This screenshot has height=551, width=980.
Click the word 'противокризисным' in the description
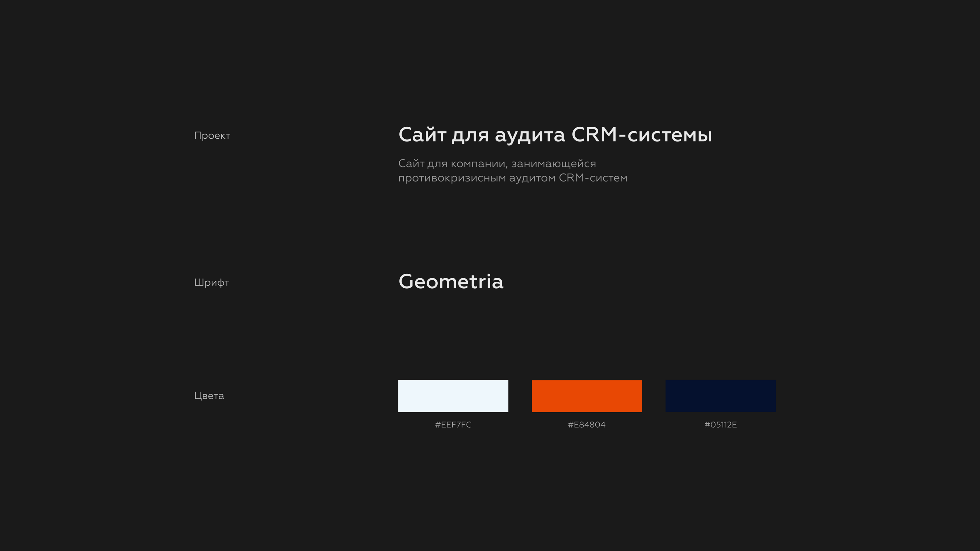(x=452, y=178)
